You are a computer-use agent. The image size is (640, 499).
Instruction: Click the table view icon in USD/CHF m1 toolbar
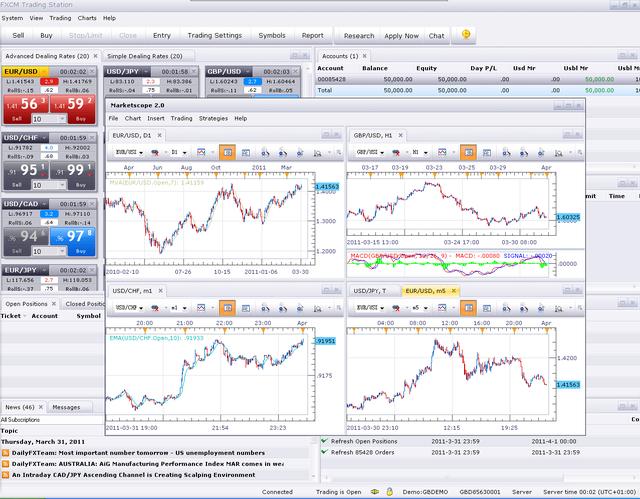[x=246, y=308]
